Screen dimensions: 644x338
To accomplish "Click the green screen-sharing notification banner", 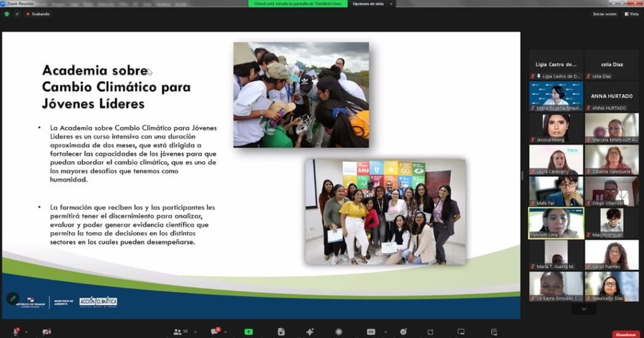I will [297, 4].
